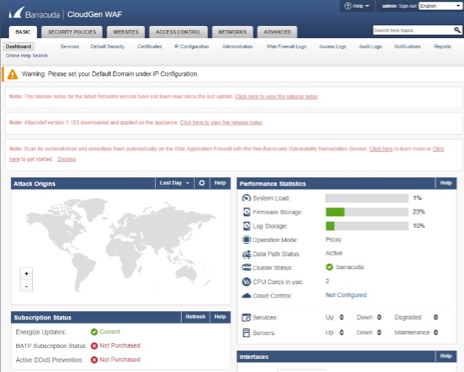Click the Firmware Storage progress bar
This screenshot has width=464, height=372.
coord(367,212)
